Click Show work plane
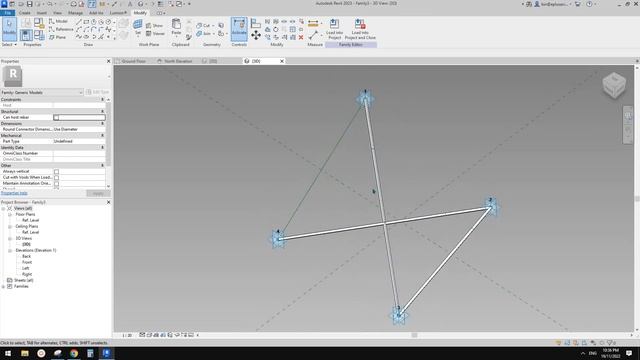 (x=154, y=25)
